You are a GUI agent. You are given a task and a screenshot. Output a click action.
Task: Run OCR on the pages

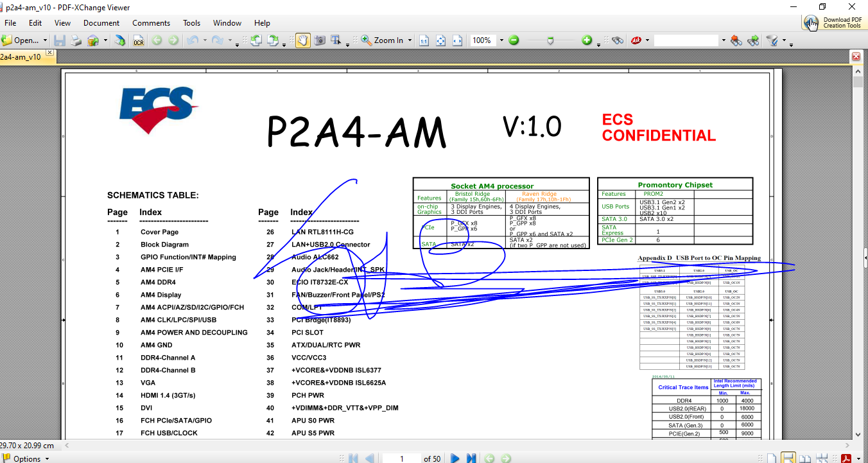pyautogui.click(x=138, y=40)
